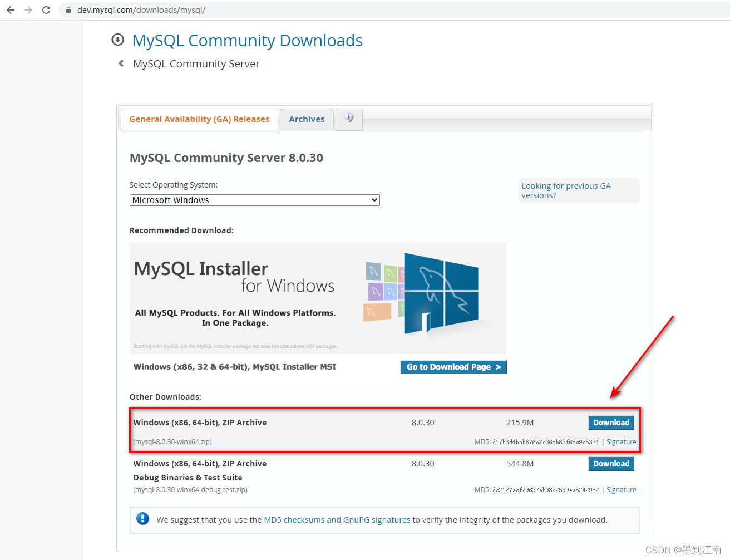
Task: Go back to MySQL Community Server
Action: 196,63
